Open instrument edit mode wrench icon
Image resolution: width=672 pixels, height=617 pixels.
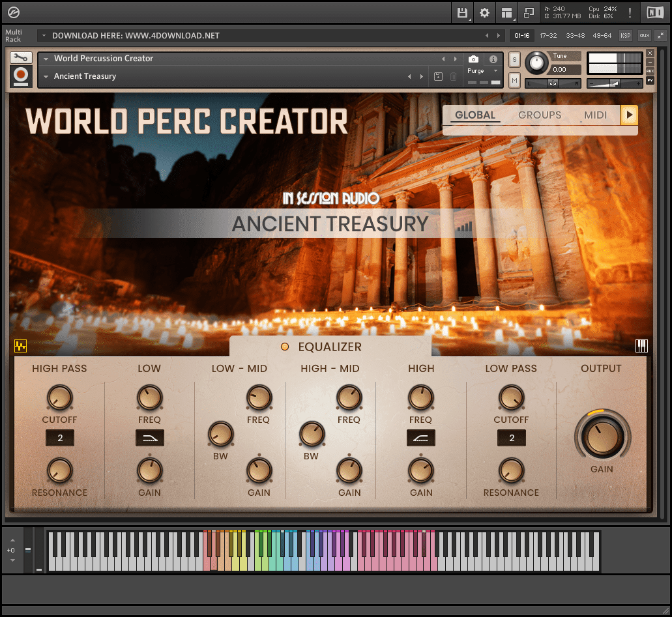click(x=21, y=57)
